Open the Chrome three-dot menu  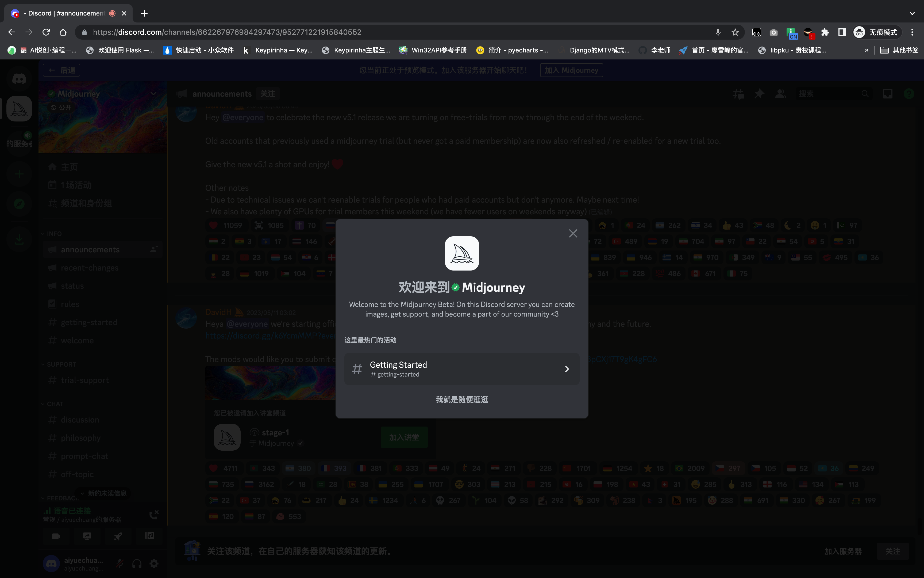click(x=912, y=32)
